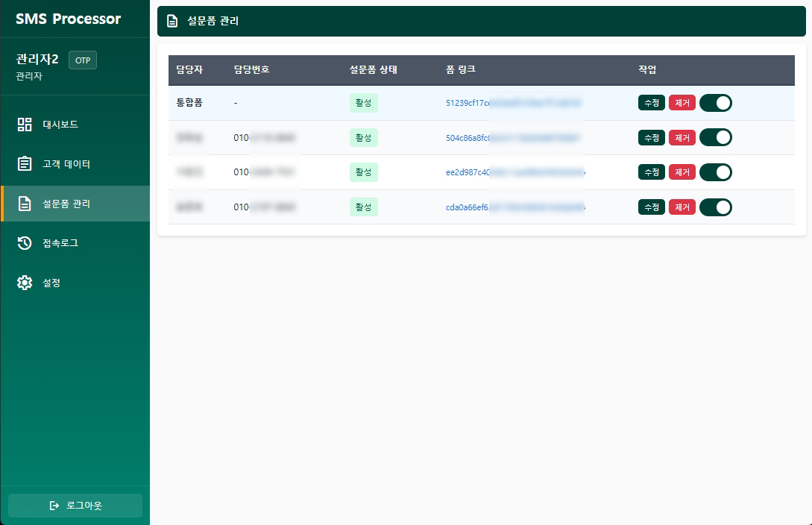Click the document icon in the page header

click(x=171, y=21)
